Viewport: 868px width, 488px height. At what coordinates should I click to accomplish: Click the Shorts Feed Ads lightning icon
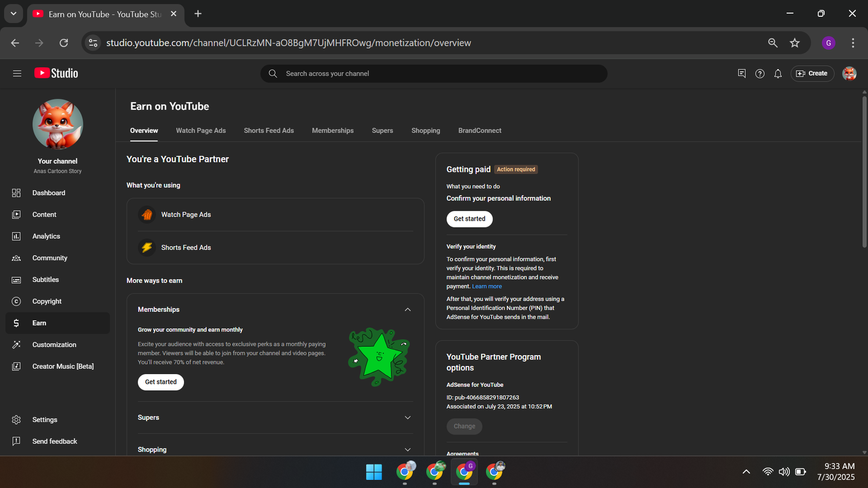[147, 248]
